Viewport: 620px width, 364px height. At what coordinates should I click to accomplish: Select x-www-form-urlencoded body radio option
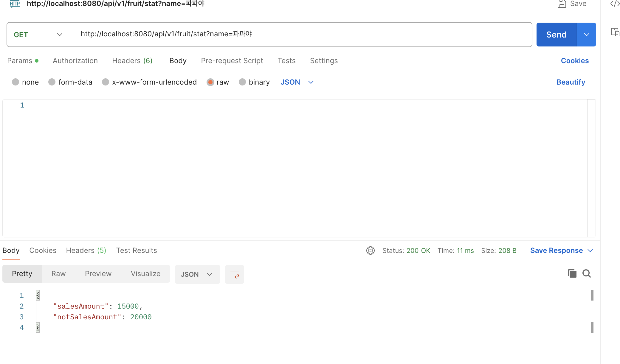click(x=106, y=82)
